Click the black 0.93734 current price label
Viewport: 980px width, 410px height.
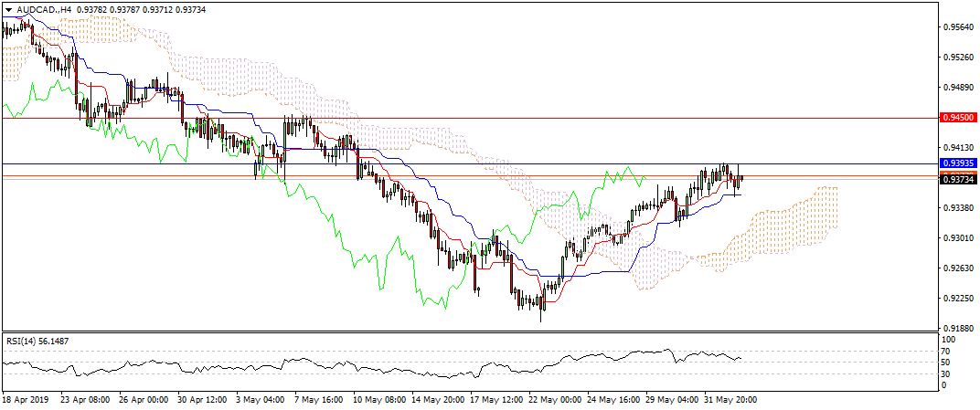[x=958, y=179]
